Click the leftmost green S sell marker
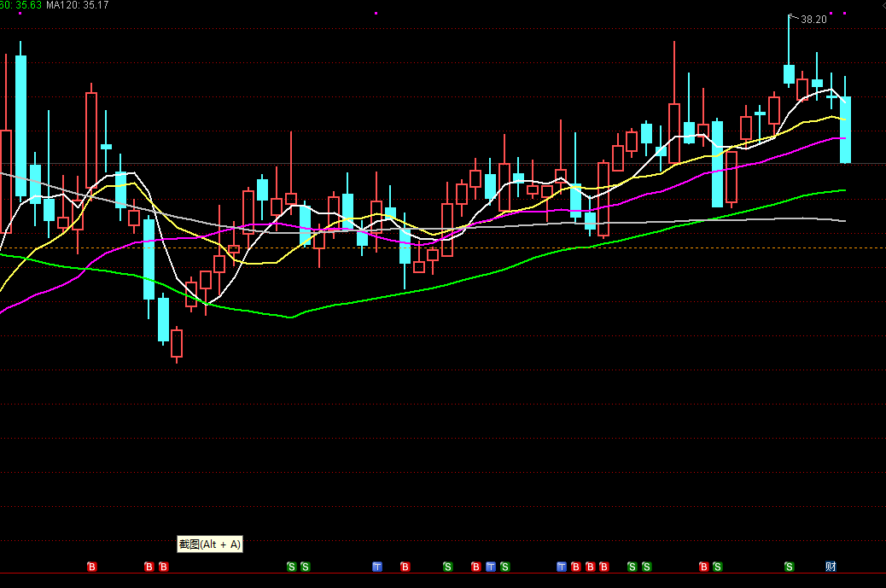 coord(292,567)
